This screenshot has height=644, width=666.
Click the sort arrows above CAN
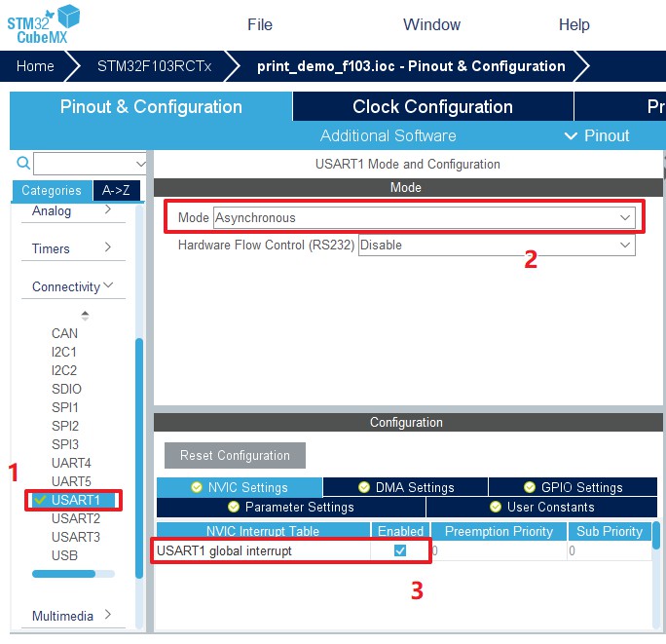point(85,316)
